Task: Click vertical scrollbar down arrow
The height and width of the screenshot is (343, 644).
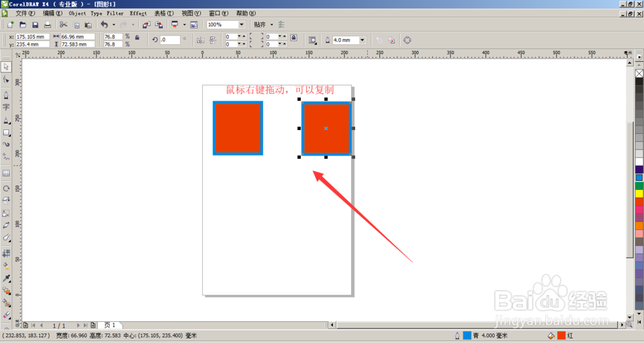Action: 630,317
